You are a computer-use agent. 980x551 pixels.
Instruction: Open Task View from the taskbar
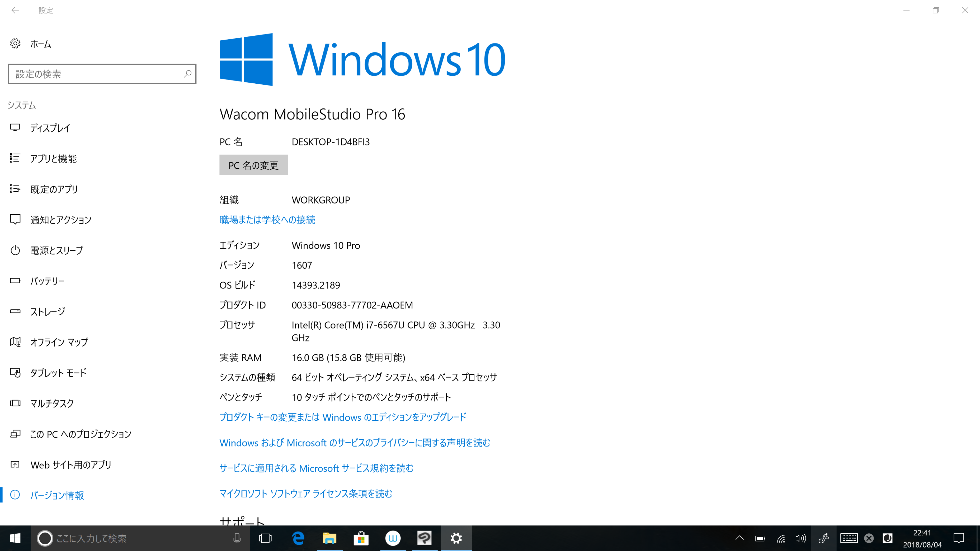[x=265, y=538]
